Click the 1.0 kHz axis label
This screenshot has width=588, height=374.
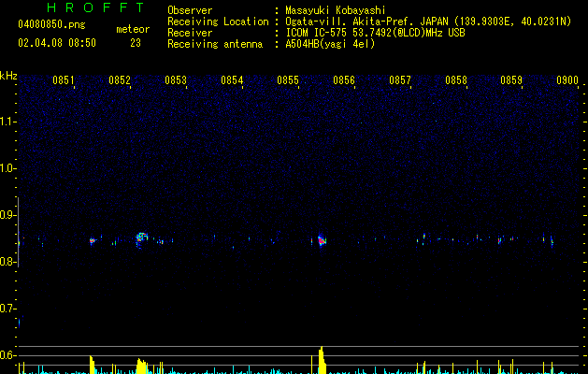pos(7,168)
